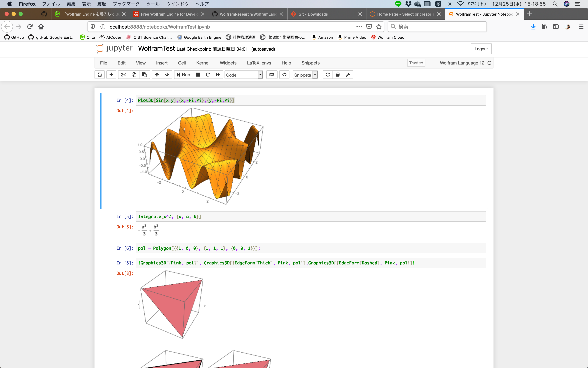Open the AtCoder bookmark
The image size is (588, 368).
point(111,37)
